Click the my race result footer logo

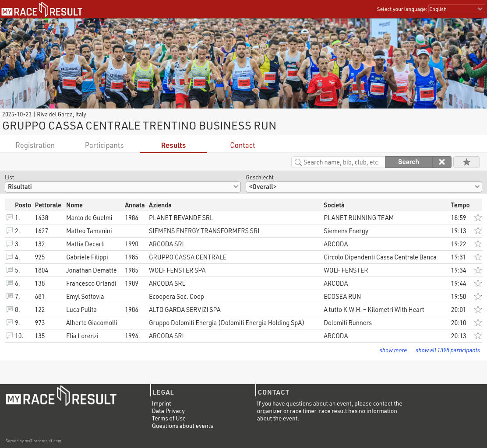(61, 396)
